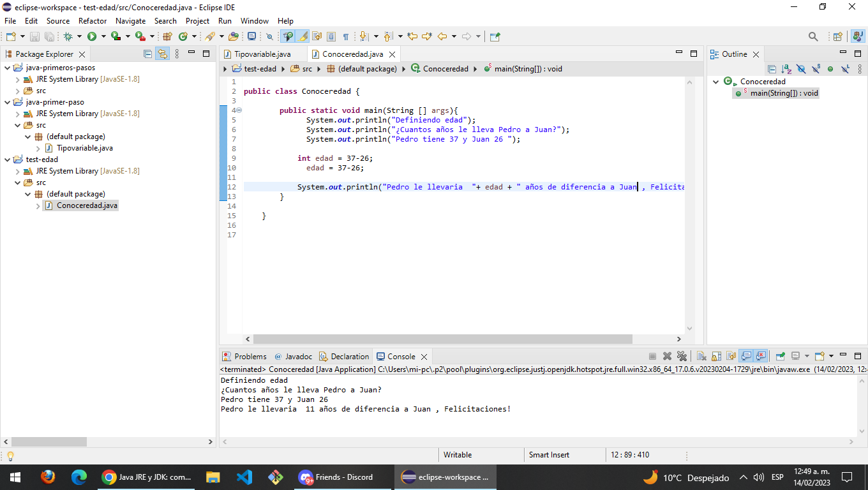This screenshot has height=490, width=868.
Task: Collapse the Conoceredad class in Outline
Action: tap(716, 82)
